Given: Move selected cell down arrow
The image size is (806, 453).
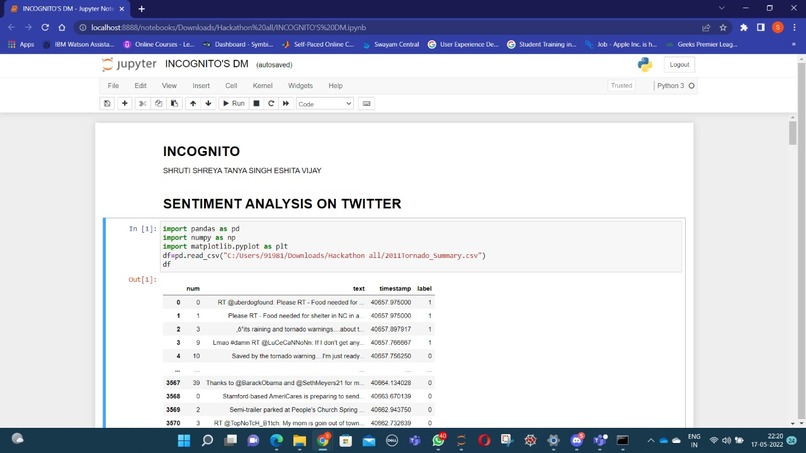Looking at the screenshot, I should pyautogui.click(x=208, y=103).
